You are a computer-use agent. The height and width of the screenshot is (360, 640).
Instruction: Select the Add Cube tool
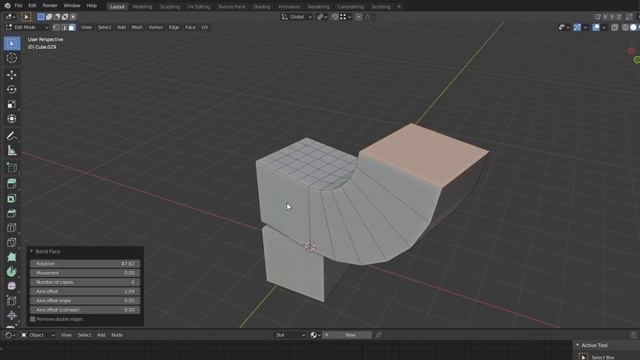tap(12, 167)
